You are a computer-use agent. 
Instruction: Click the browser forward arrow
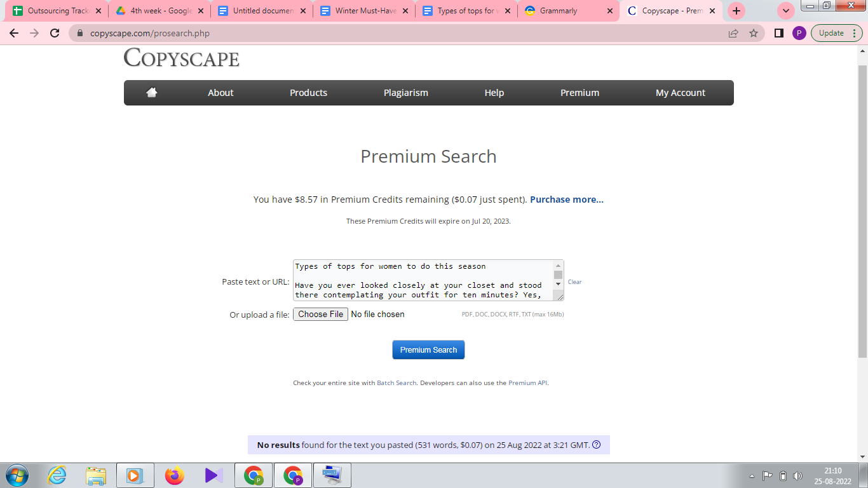(x=34, y=33)
